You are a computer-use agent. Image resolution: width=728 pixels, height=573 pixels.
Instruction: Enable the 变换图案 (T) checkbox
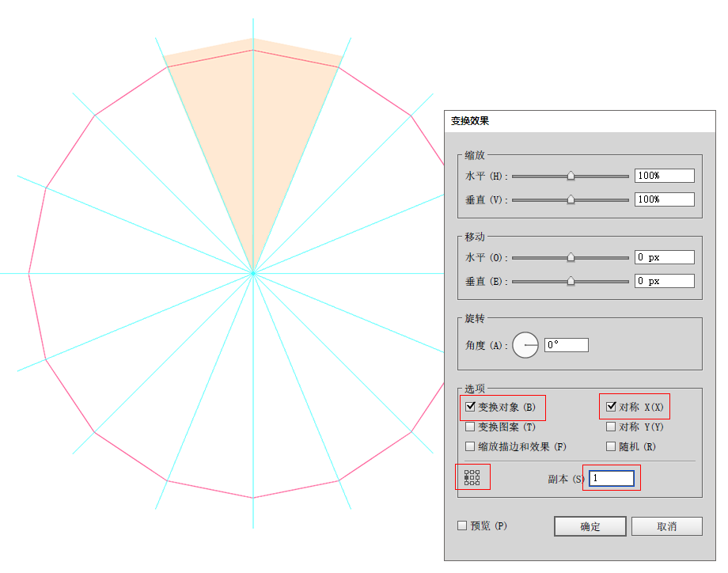tap(471, 427)
